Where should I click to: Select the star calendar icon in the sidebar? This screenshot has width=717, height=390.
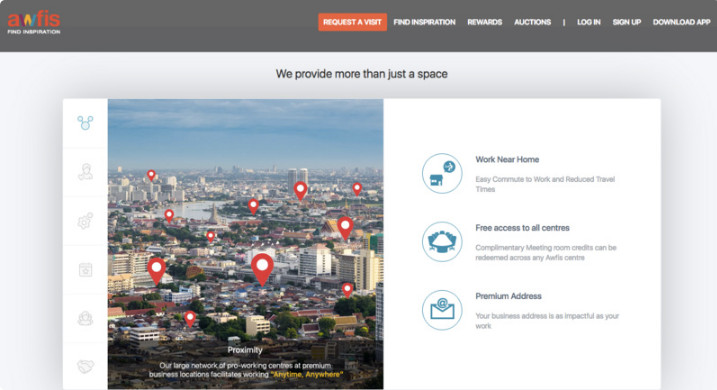pyautogui.click(x=85, y=270)
